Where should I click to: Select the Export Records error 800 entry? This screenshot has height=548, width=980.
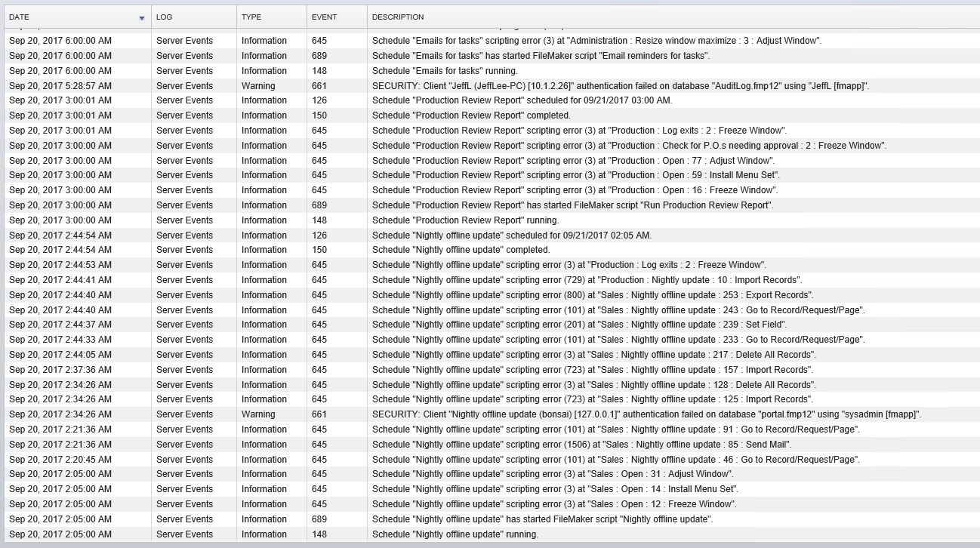[x=592, y=295]
